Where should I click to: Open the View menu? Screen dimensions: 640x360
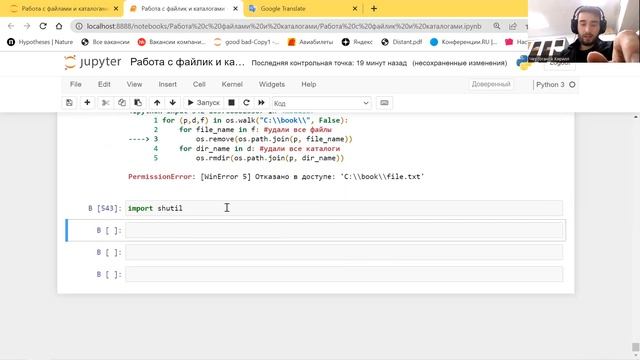134,84
